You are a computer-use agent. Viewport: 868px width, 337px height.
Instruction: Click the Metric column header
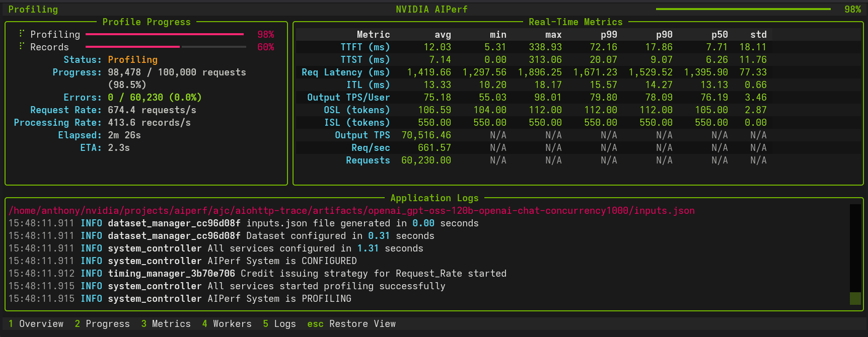point(374,35)
